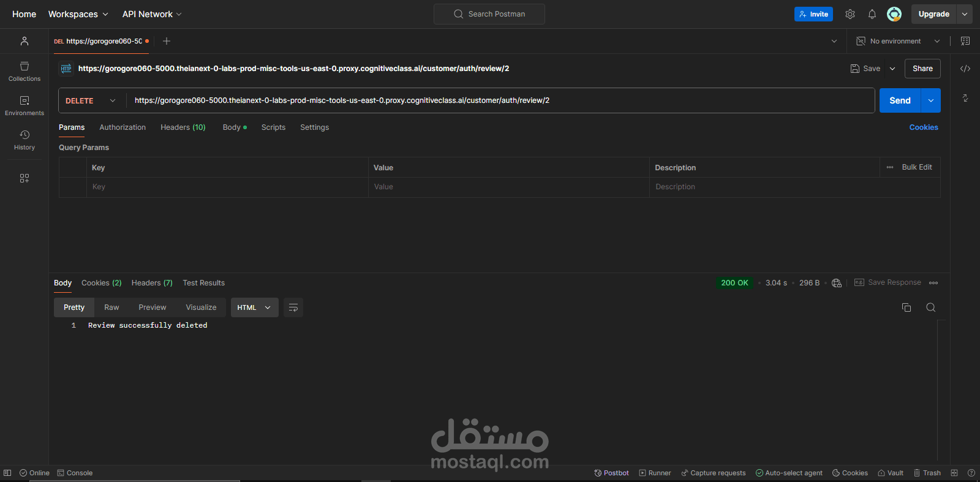Screen dimensions: 980x482
Task: Switch to the Authorization tab
Action: (x=123, y=127)
